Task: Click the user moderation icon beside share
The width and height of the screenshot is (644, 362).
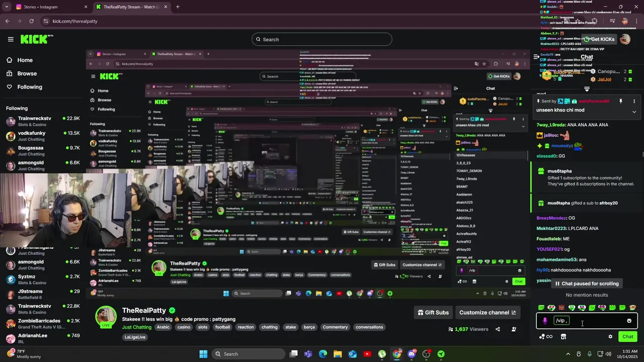Action: click(514, 329)
